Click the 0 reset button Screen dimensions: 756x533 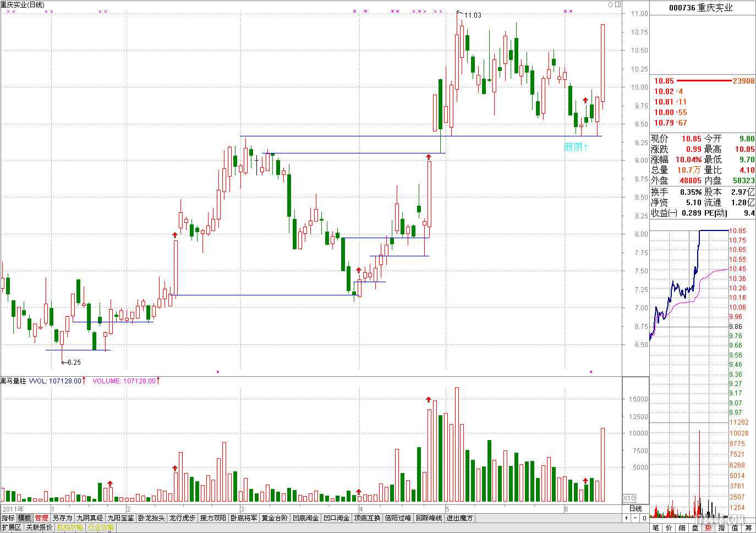point(644,518)
